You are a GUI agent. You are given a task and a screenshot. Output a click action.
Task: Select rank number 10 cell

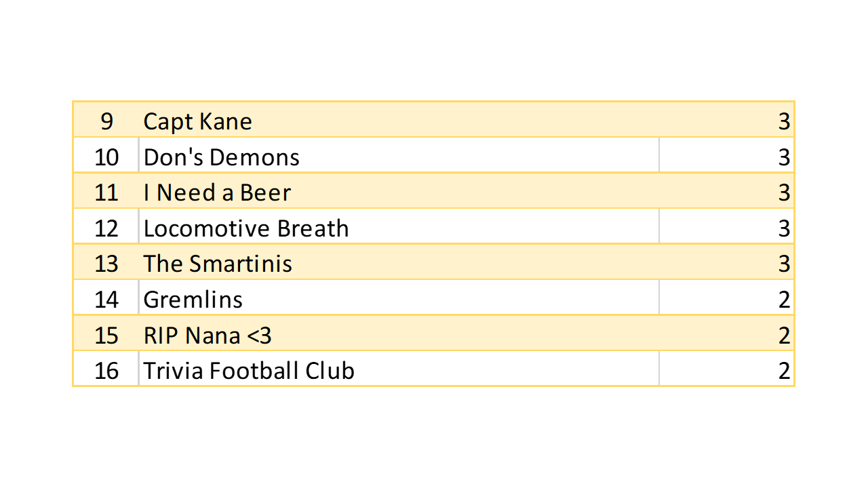pyautogui.click(x=106, y=157)
